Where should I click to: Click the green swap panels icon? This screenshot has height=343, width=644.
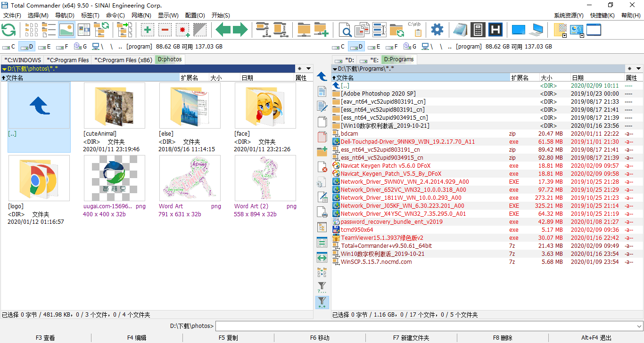[x=322, y=257]
